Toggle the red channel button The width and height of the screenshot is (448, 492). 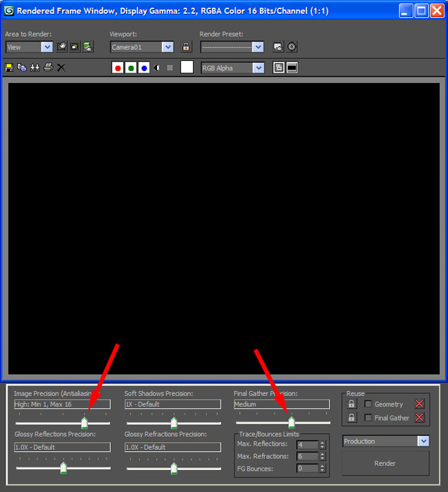click(x=118, y=68)
